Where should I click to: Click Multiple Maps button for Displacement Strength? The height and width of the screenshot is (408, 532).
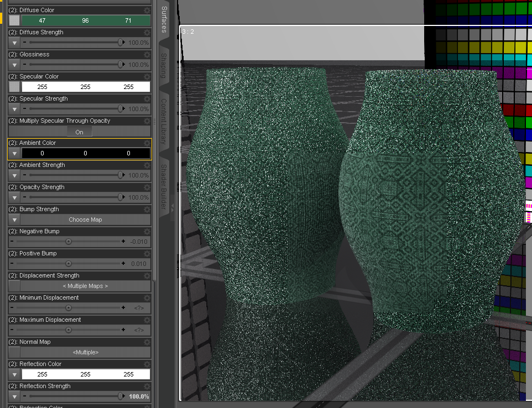(x=86, y=286)
